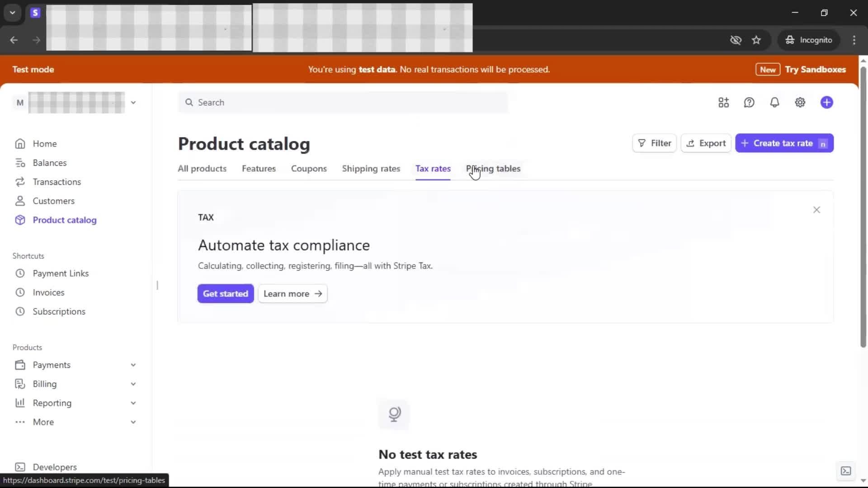This screenshot has width=868, height=488.
Task: Bookmark this page with star icon
Action: 756,40
